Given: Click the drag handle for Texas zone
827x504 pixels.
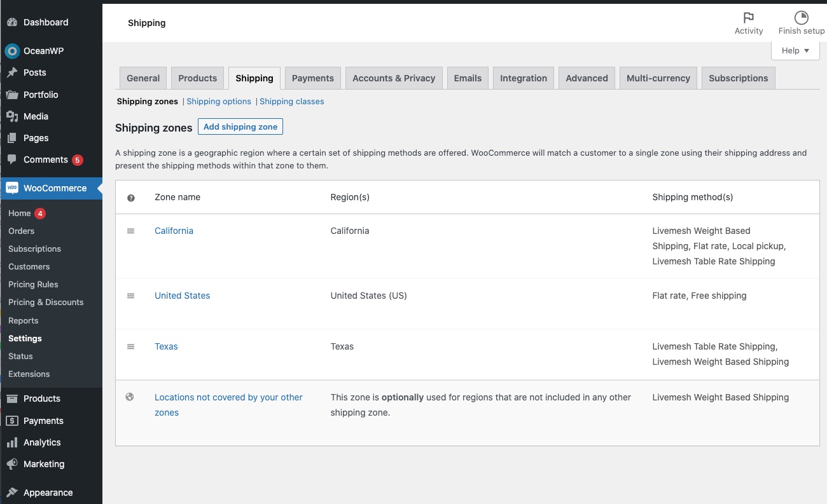Looking at the screenshot, I should click(131, 346).
